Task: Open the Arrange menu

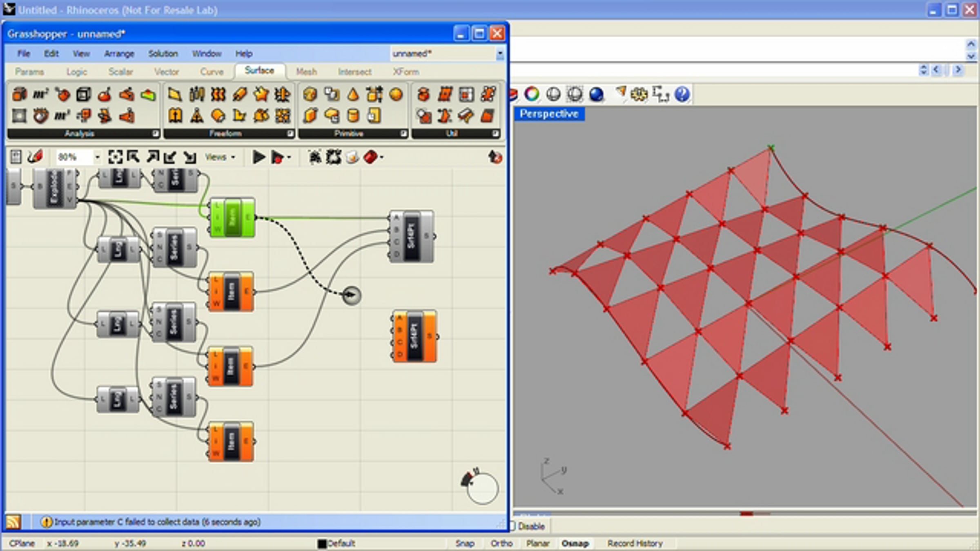Action: pos(119,53)
